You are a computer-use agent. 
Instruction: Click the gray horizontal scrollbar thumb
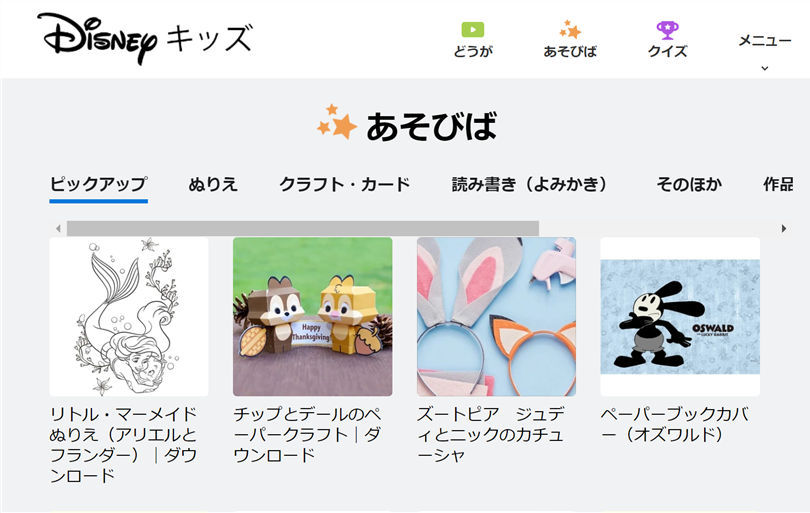tap(303, 228)
